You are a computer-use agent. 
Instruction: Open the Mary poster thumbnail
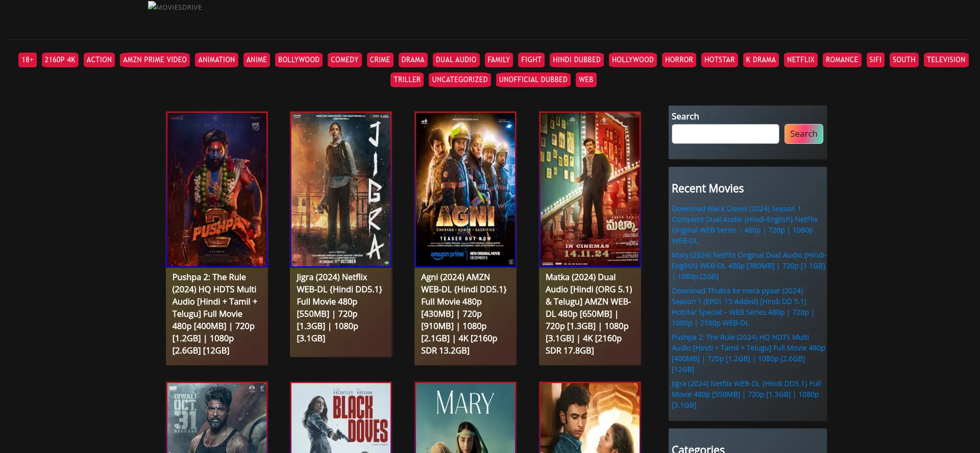[x=465, y=418]
